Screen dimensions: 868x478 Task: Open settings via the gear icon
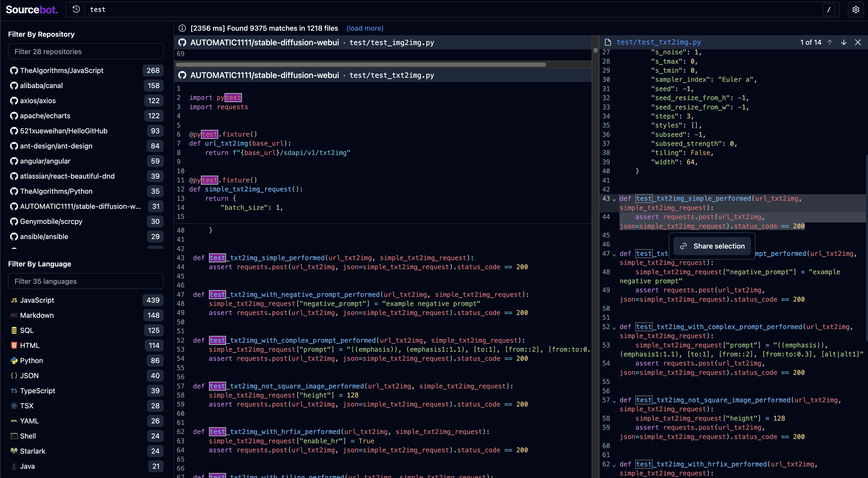pos(855,9)
